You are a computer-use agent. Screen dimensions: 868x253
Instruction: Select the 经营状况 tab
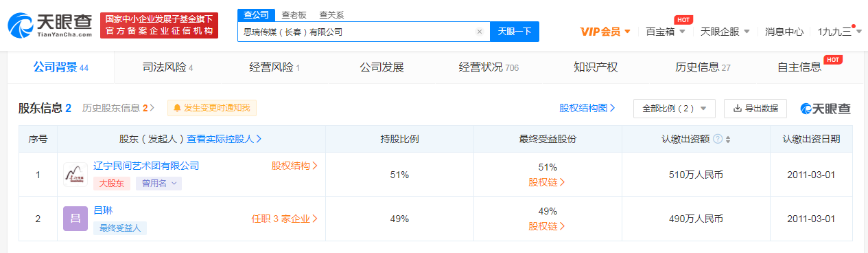[489, 67]
